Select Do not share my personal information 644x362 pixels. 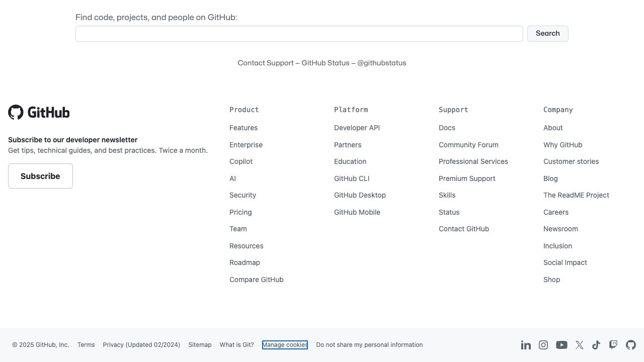pyautogui.click(x=369, y=345)
